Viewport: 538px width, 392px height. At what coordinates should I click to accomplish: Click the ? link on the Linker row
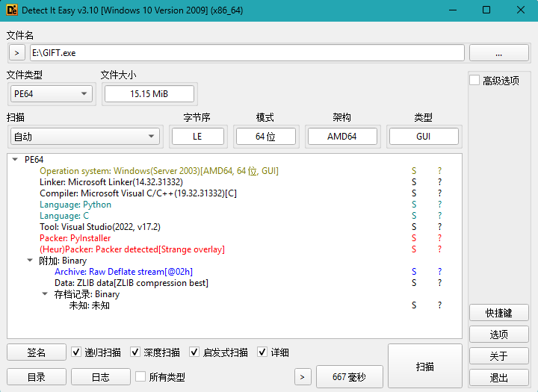[x=439, y=182]
